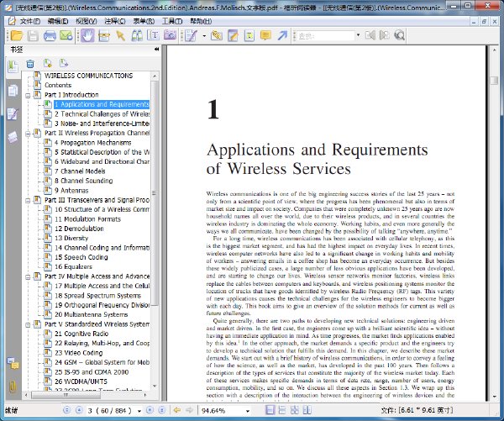The height and width of the screenshot is (421, 504).
Task: Click the bookmark with arrow icon
Action: click(64, 63)
